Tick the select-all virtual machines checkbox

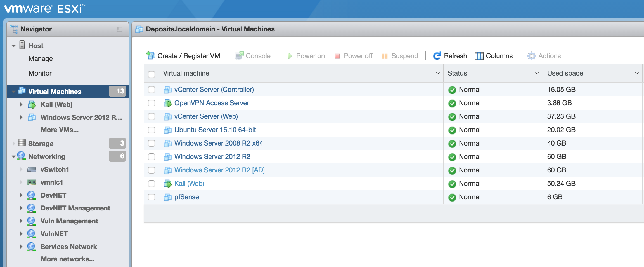(151, 74)
